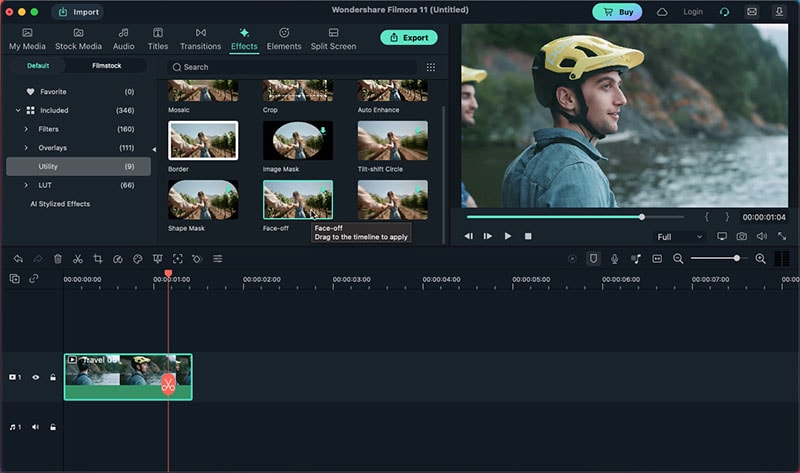Expand the Filters category
The image size is (800, 473).
27,129
